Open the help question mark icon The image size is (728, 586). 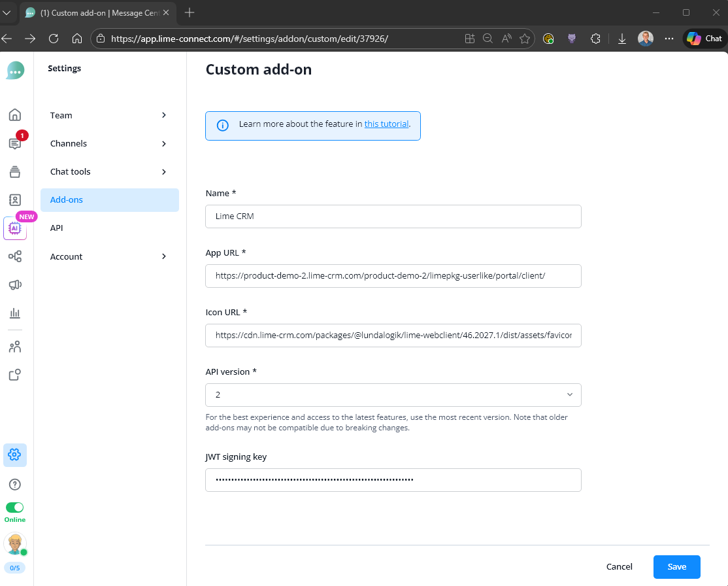[14, 484]
